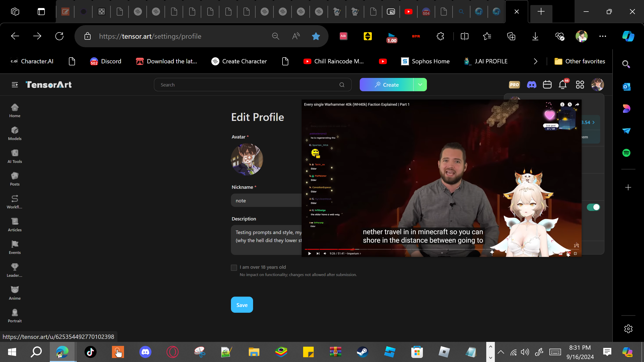Switch off the green toggle in the user panel

tap(593, 207)
